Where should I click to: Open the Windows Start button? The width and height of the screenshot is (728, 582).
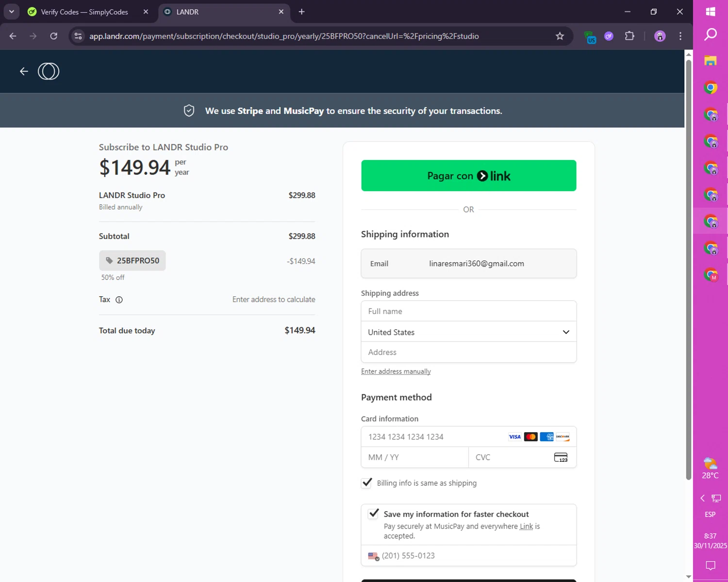click(x=711, y=12)
